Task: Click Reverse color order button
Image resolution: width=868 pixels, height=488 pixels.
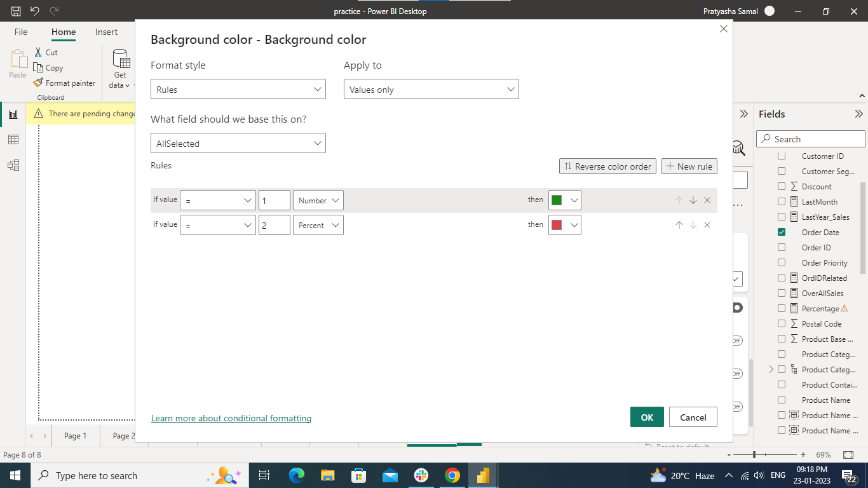Action: click(607, 166)
